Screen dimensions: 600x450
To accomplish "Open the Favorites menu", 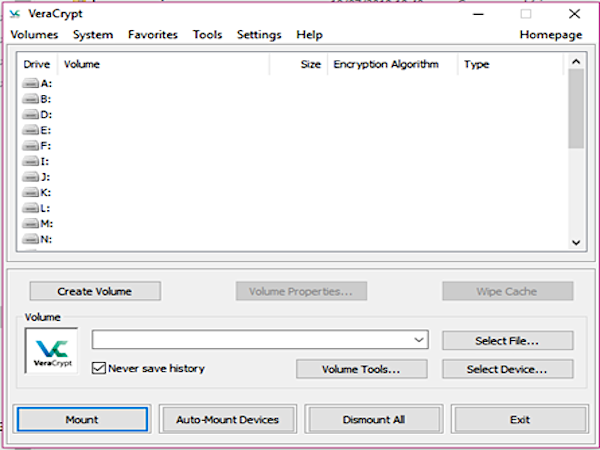I will pos(152,35).
